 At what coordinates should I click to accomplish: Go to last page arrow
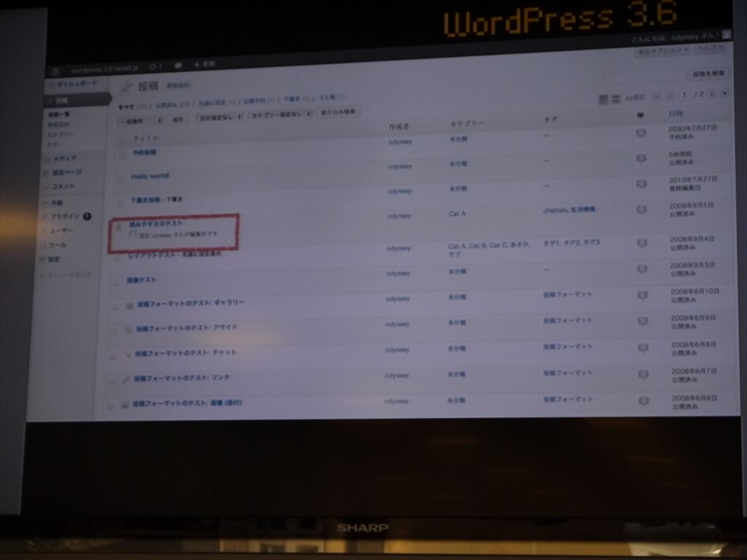point(724,94)
